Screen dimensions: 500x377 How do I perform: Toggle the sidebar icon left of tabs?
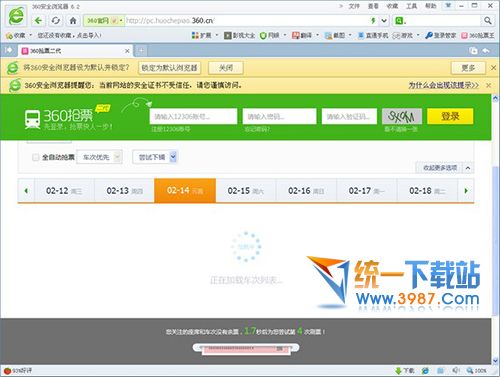[9, 50]
